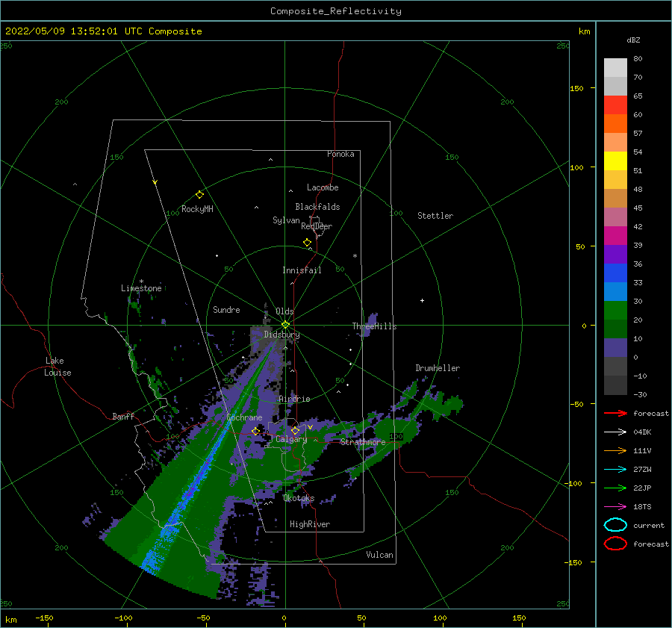This screenshot has width=672, height=628.
Task: Pick the bright yellow 51-54 dBZ swatch
Action: pyautogui.click(x=615, y=161)
